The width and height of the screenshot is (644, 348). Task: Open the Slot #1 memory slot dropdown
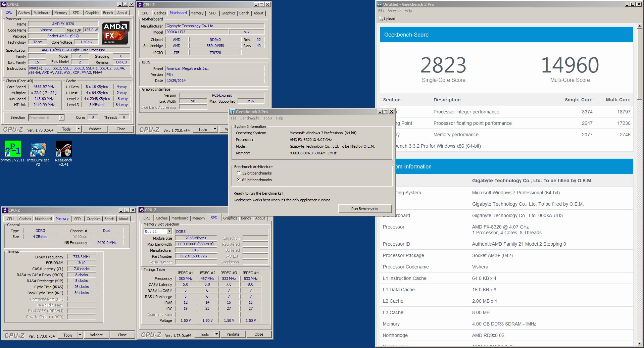click(x=169, y=232)
